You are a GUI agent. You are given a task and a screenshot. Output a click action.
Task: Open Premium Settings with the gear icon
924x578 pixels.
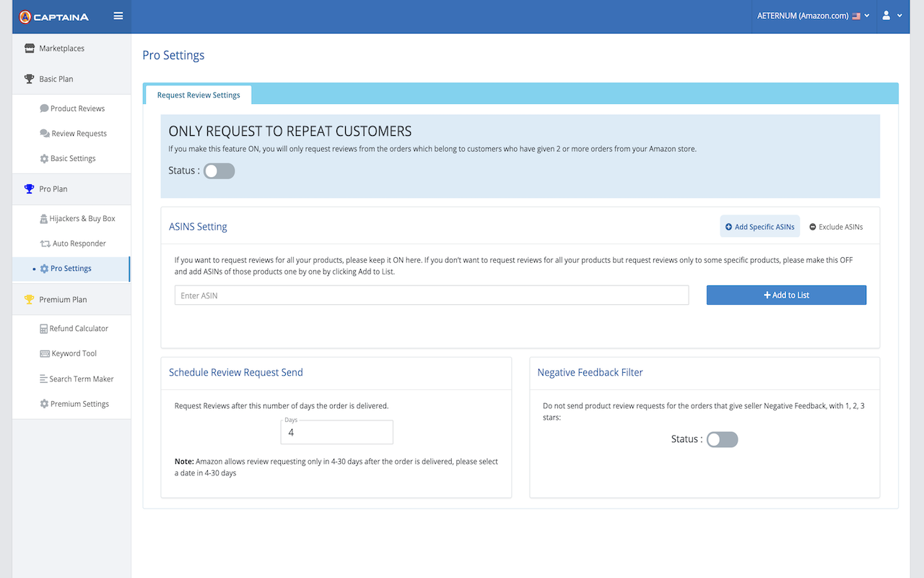(x=45, y=404)
